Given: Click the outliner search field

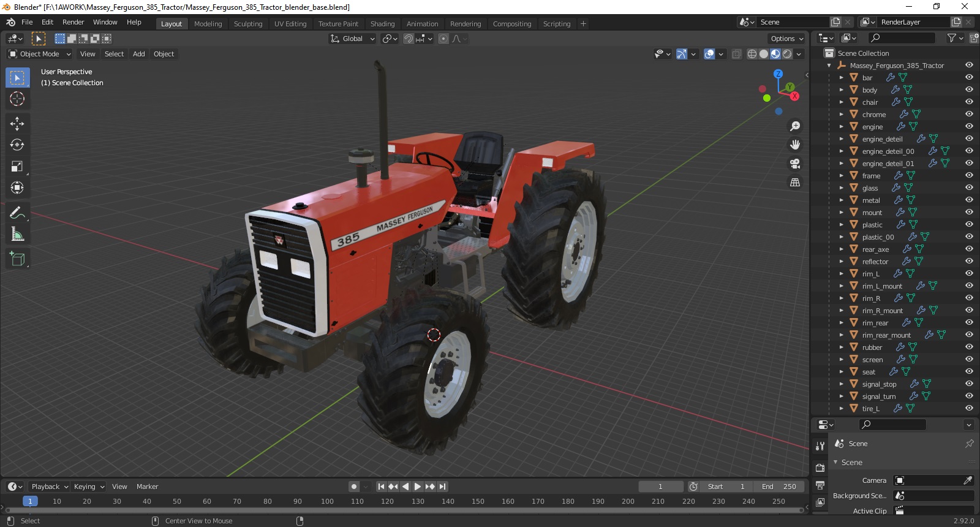Looking at the screenshot, I should 902,38.
